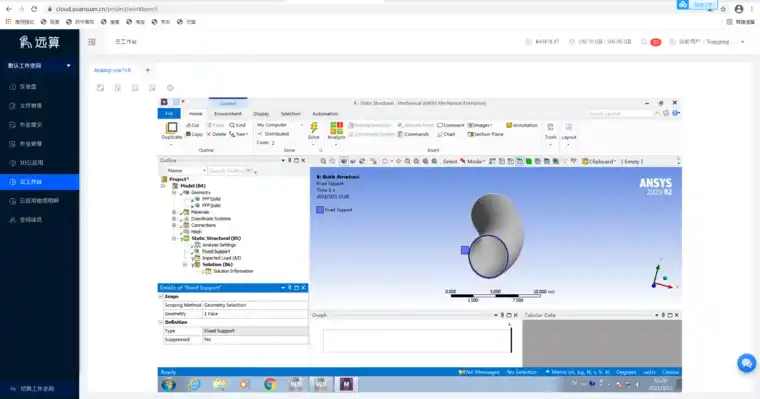Select Fixed Support in the tree
The image size is (760, 399).
point(216,252)
